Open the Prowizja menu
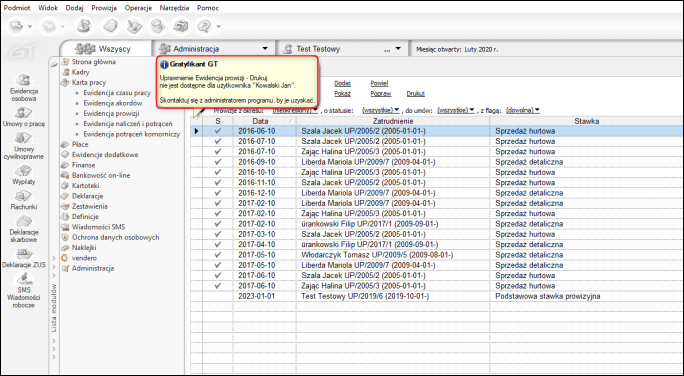The height and width of the screenshot is (376, 684). click(x=104, y=8)
